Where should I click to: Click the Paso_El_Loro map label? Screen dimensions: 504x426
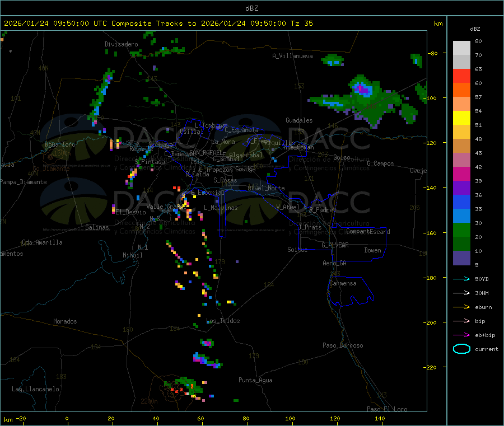pos(387,409)
